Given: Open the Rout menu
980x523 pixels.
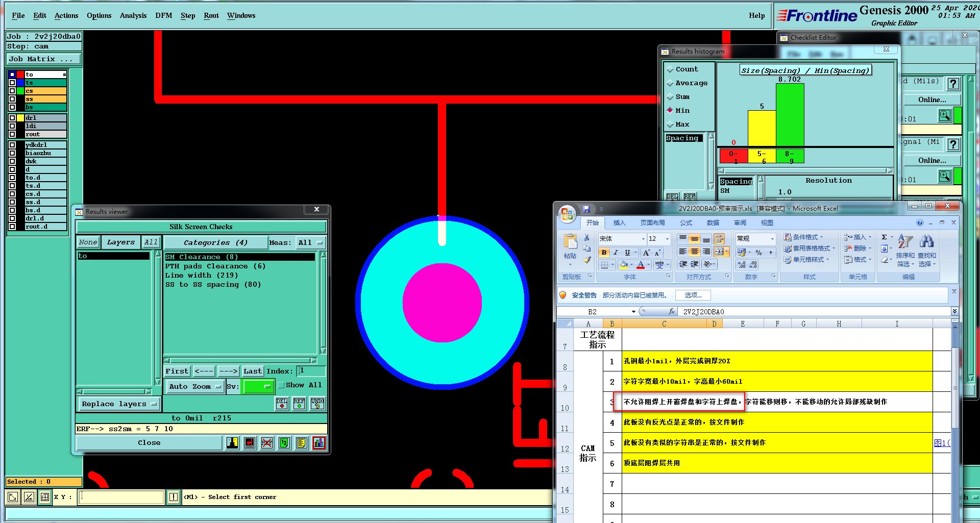Looking at the screenshot, I should (x=211, y=16).
